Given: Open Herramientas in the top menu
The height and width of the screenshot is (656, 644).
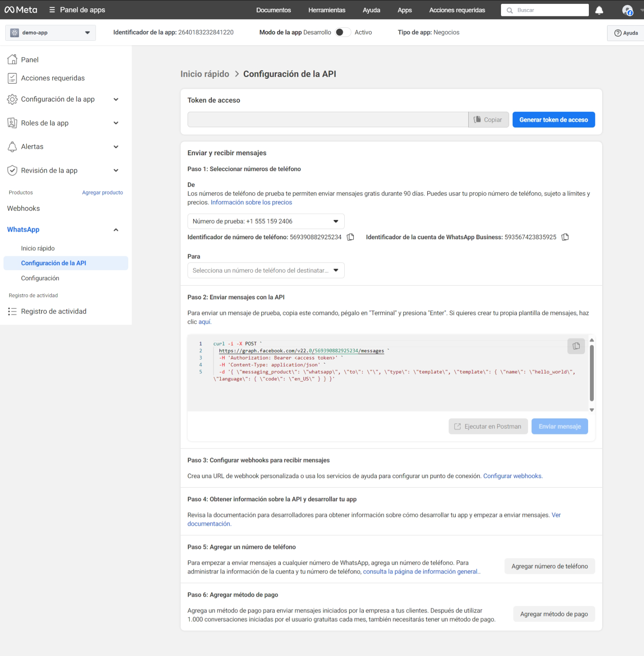Looking at the screenshot, I should click(x=326, y=10).
